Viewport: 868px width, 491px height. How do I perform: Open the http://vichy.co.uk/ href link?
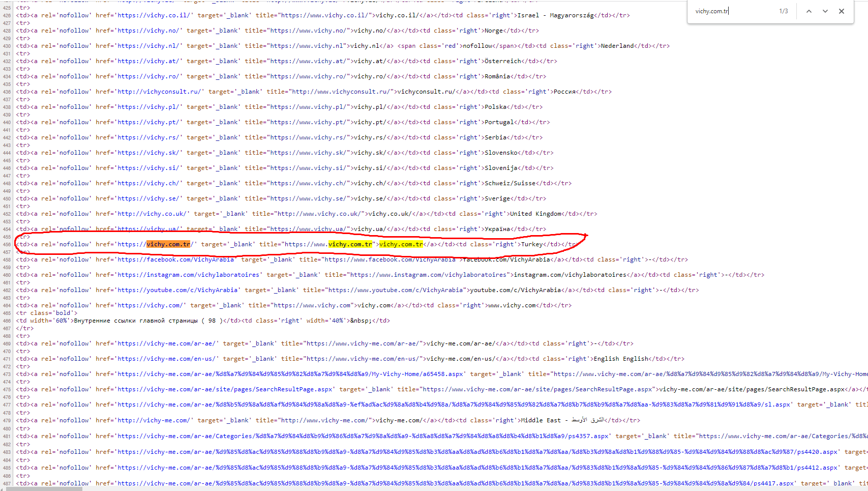[152, 214]
